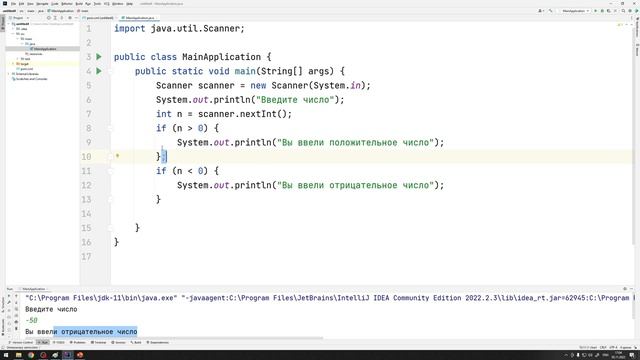Click console text 'Введите число'
The width and height of the screenshot is (640, 360).
(x=51, y=309)
